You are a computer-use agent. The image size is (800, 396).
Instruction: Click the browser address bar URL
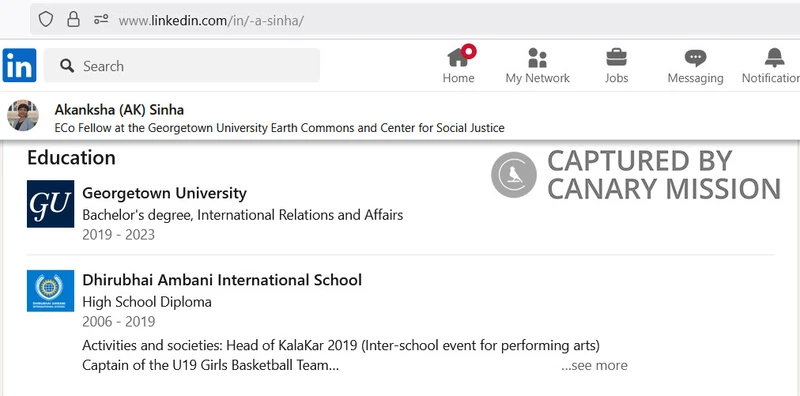(211, 20)
